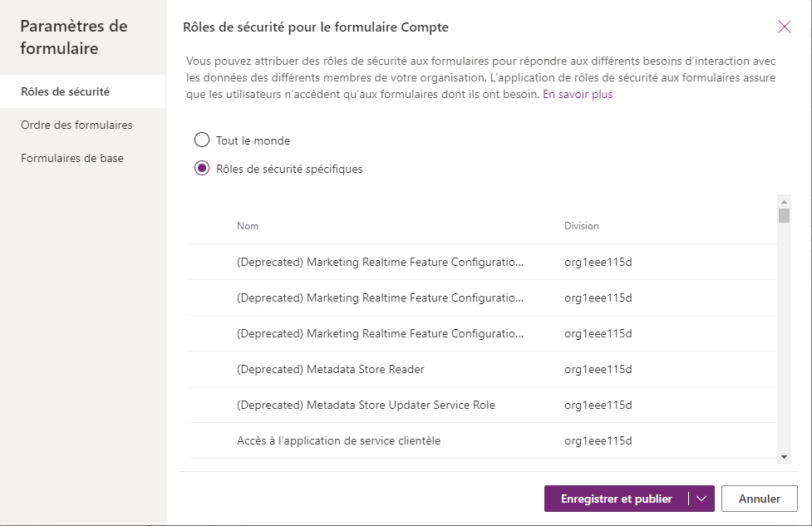Switch to Rôles de sécurité tab
The image size is (812, 526).
coord(66,91)
